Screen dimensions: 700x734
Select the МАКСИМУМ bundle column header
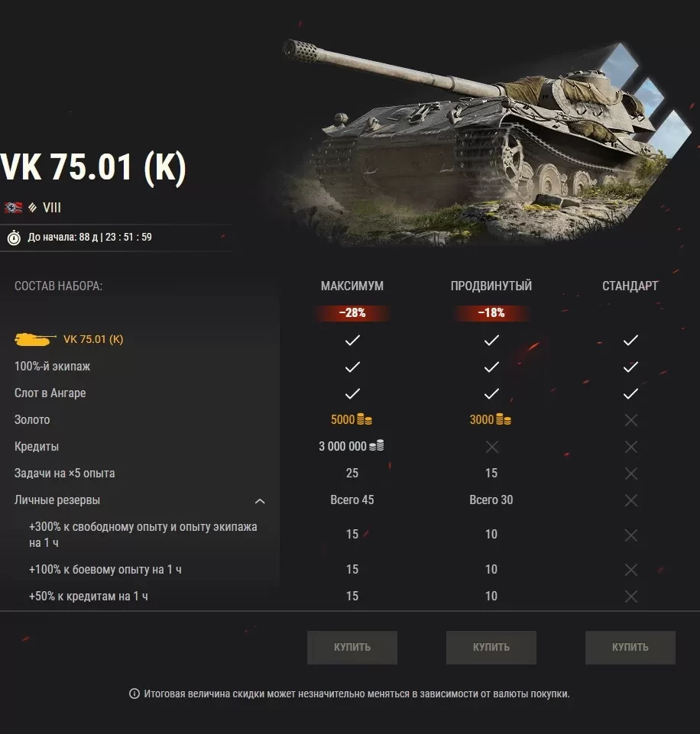(352, 286)
